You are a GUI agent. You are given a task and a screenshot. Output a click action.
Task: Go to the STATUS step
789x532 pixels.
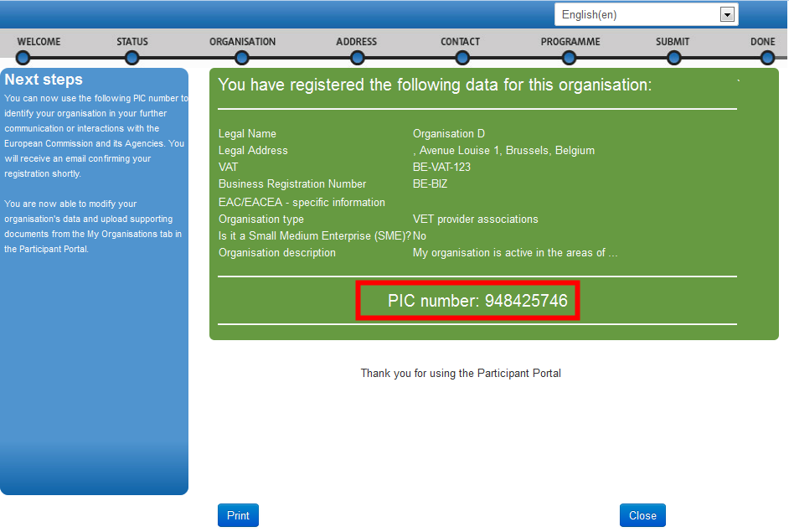pyautogui.click(x=132, y=42)
